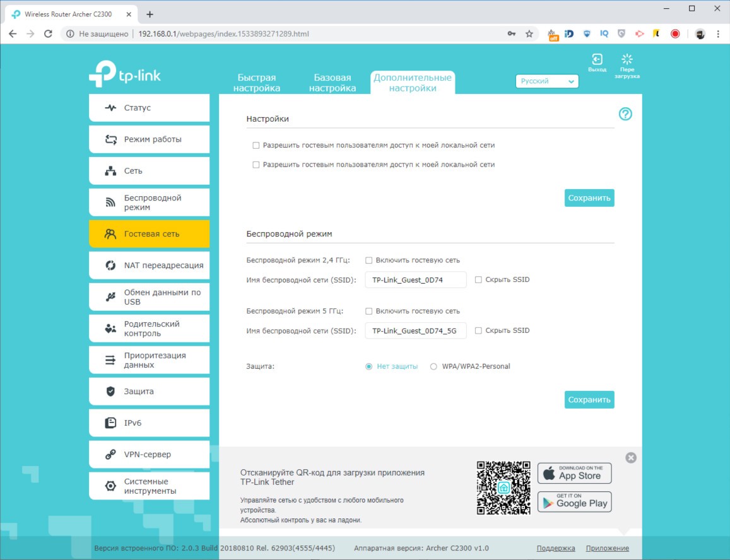
Task: Click the 2,4 ГГц SSID name field
Action: [x=415, y=279]
